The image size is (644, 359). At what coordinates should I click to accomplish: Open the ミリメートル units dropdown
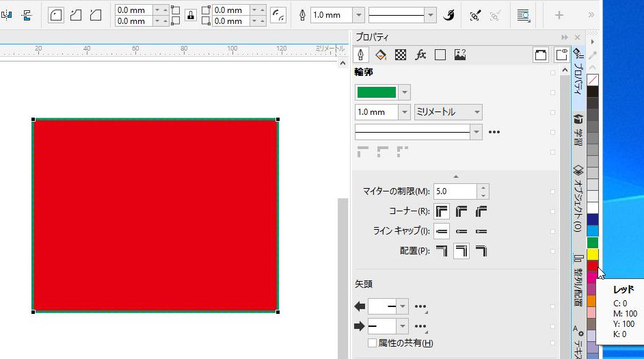coord(448,112)
